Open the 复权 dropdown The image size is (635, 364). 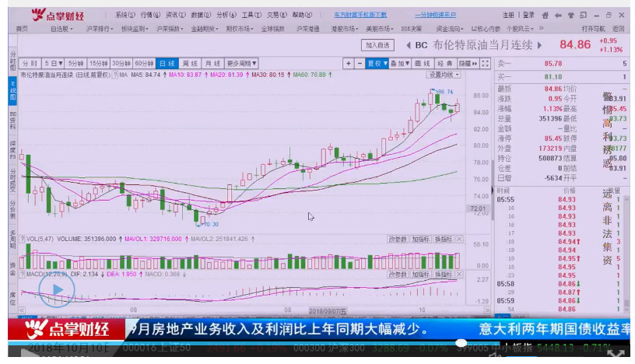pos(377,64)
